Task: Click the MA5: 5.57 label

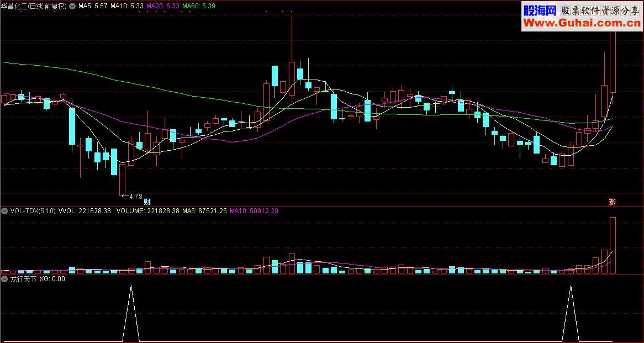Action: coord(93,6)
